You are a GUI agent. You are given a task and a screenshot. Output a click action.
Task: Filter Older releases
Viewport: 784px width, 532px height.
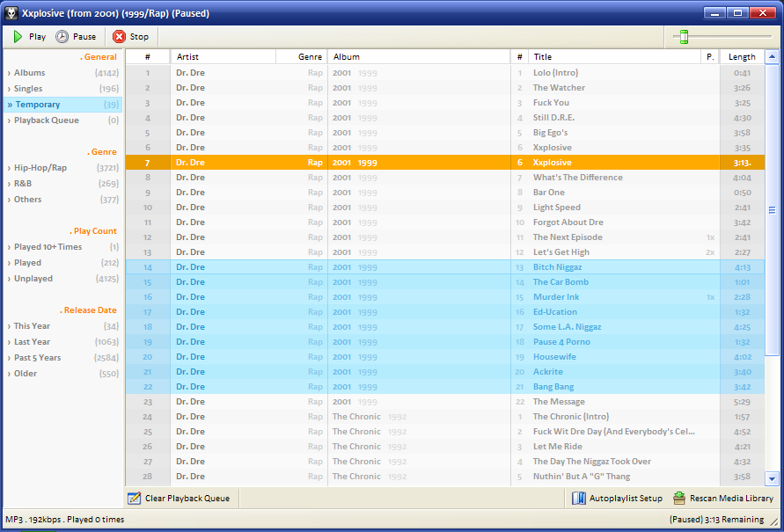coord(63,374)
